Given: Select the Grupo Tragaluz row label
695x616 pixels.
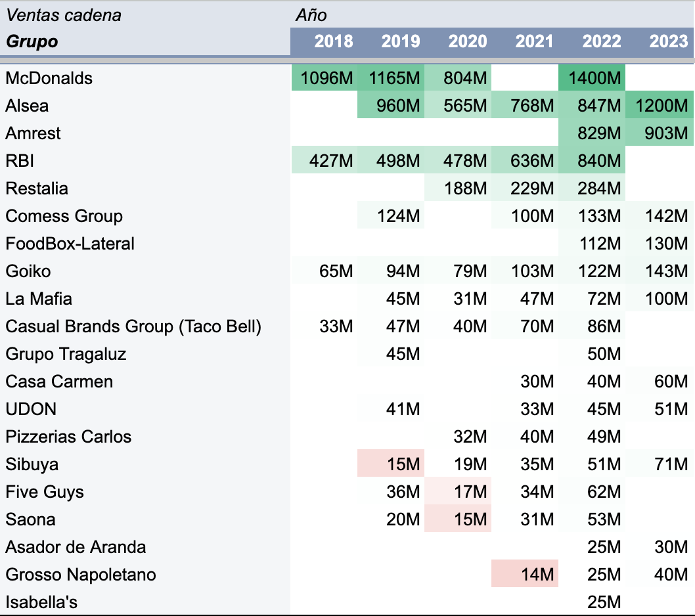Looking at the screenshot, I should point(66,354).
